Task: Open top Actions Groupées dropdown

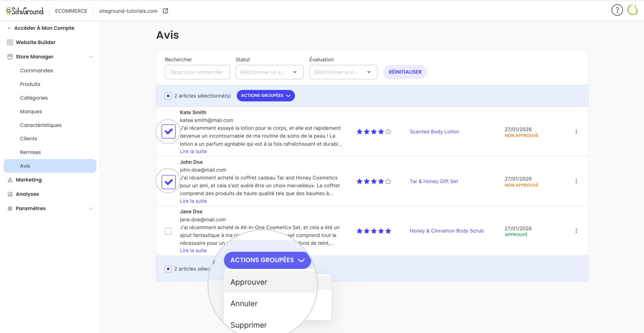Action: pos(266,95)
